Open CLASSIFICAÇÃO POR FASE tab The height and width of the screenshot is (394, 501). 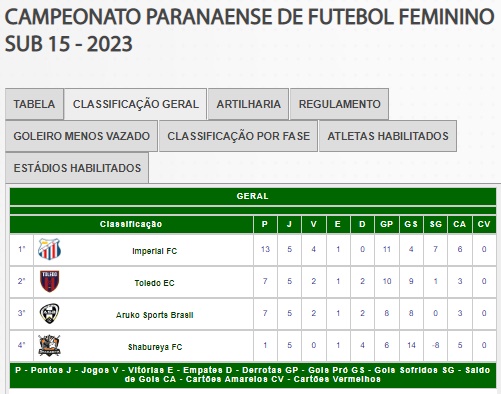(x=238, y=136)
